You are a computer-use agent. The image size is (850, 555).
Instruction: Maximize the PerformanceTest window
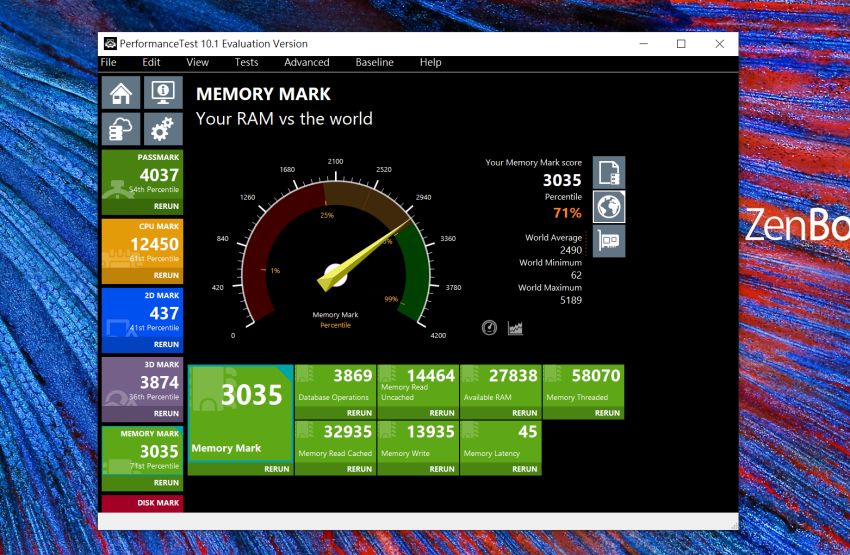681,44
